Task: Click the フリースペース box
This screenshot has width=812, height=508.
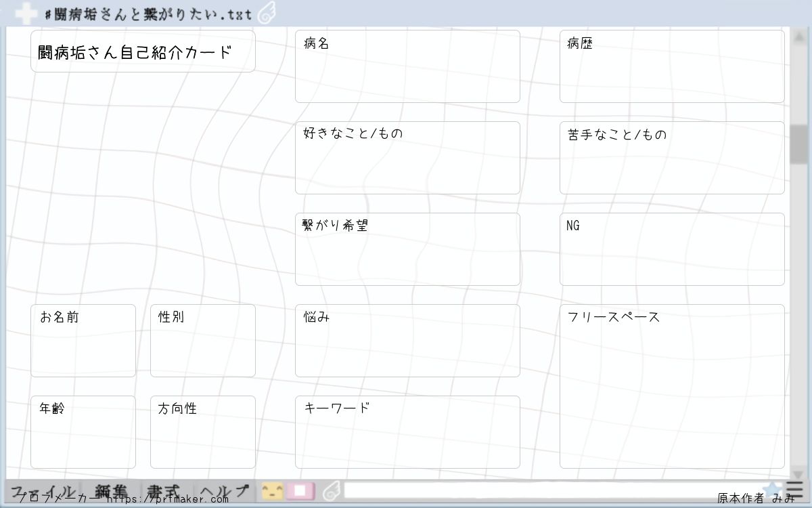Action: pyautogui.click(x=672, y=386)
